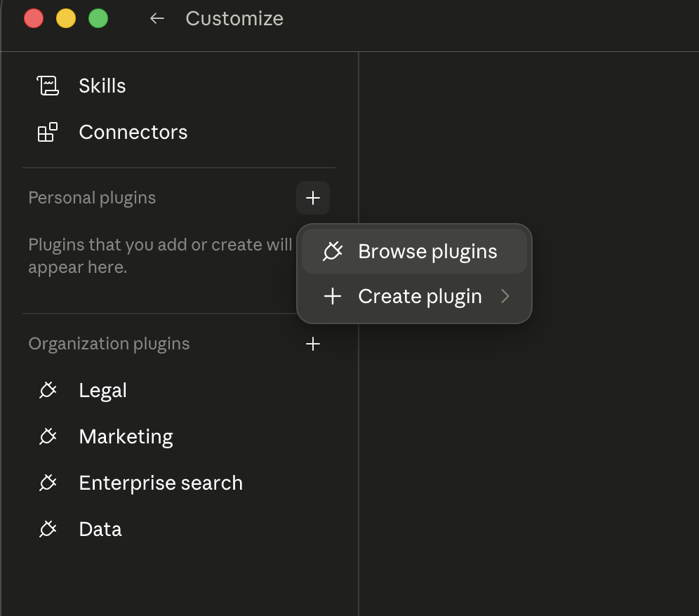The width and height of the screenshot is (699, 616).
Task: Open the Data plugin
Action: (x=178, y=529)
